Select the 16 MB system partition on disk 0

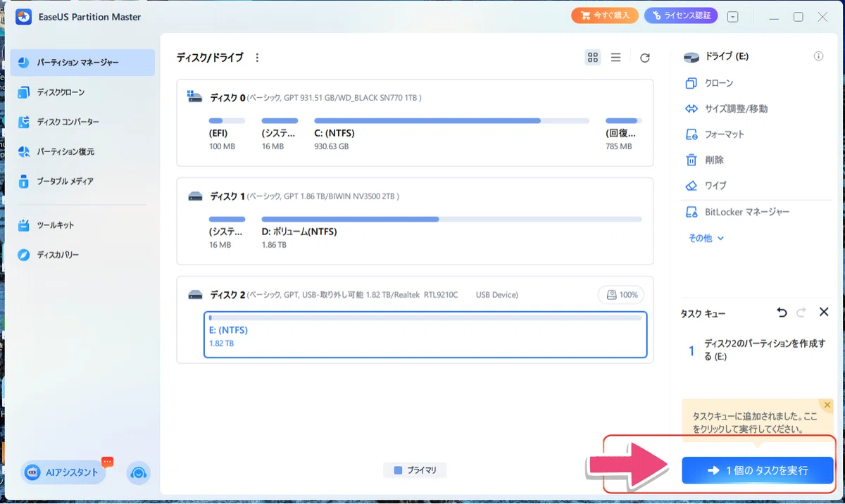(280, 134)
